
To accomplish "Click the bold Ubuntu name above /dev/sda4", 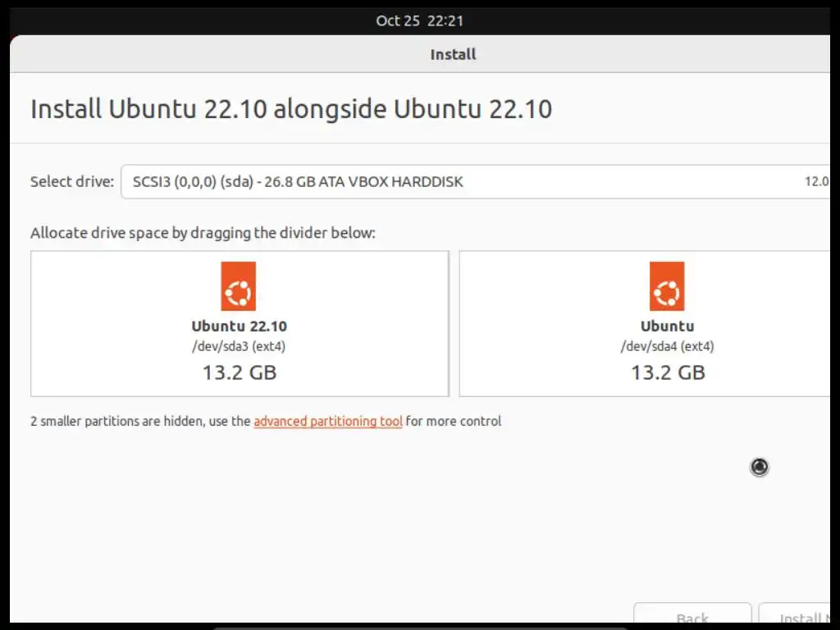I will point(667,326).
